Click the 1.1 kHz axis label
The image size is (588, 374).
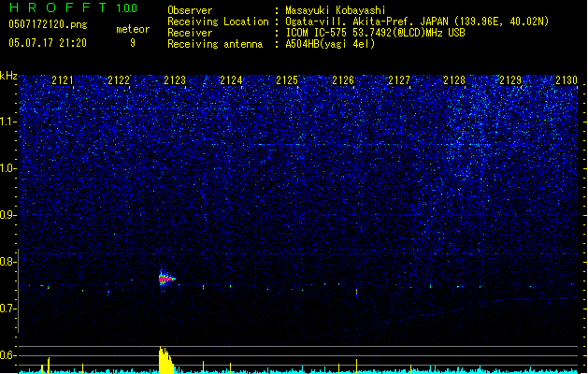click(x=8, y=122)
